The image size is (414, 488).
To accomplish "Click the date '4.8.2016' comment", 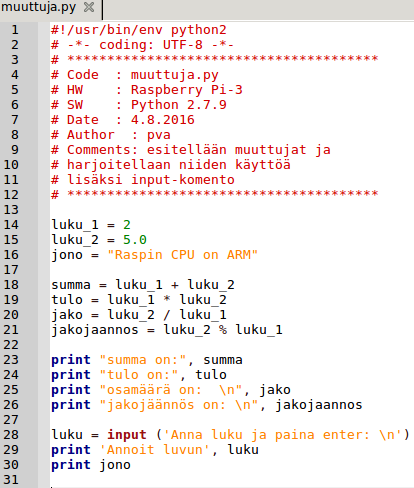I will 163,120.
